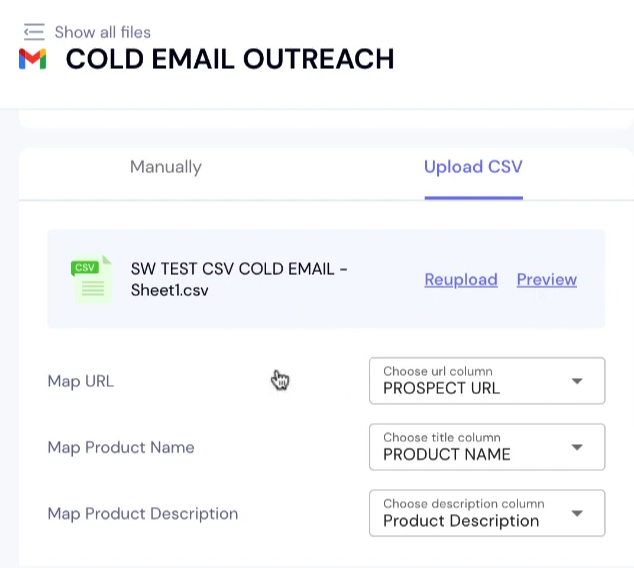634x568 pixels.
Task: Select the Upload CSV tab
Action: pos(473,167)
